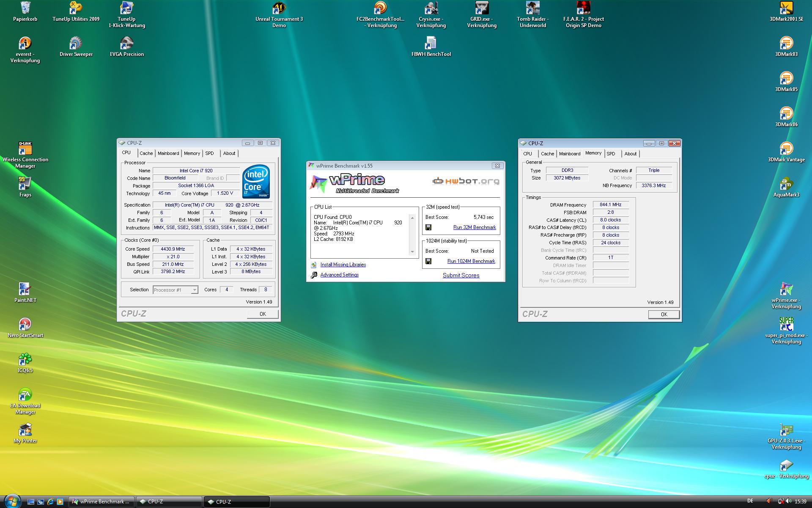
Task: Click save icon beside Run 32M Benchmark
Action: tap(428, 227)
